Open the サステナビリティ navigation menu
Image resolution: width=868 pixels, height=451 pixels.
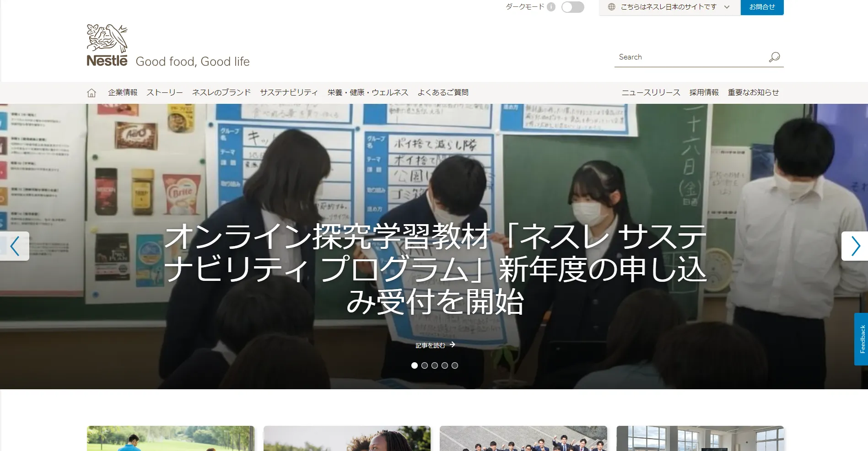point(289,92)
